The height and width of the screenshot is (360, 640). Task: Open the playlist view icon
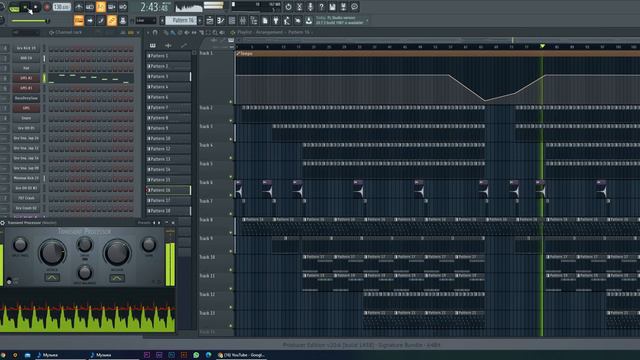210,20
